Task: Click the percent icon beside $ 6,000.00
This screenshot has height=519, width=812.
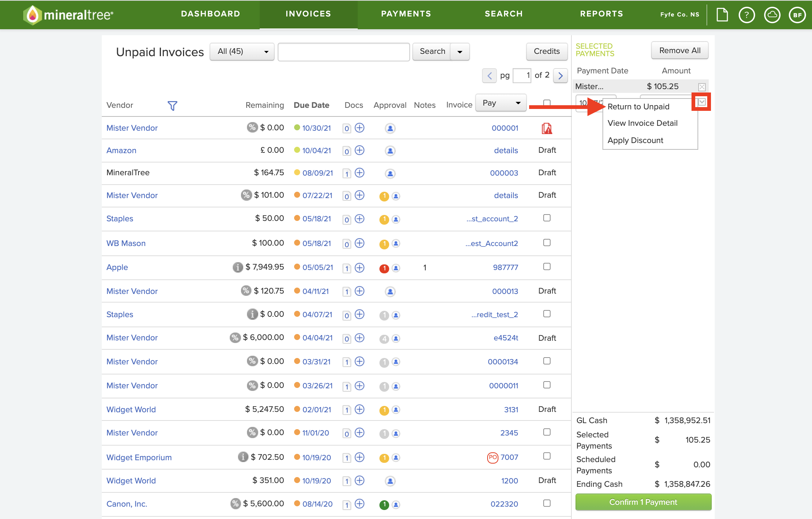Action: (x=235, y=337)
